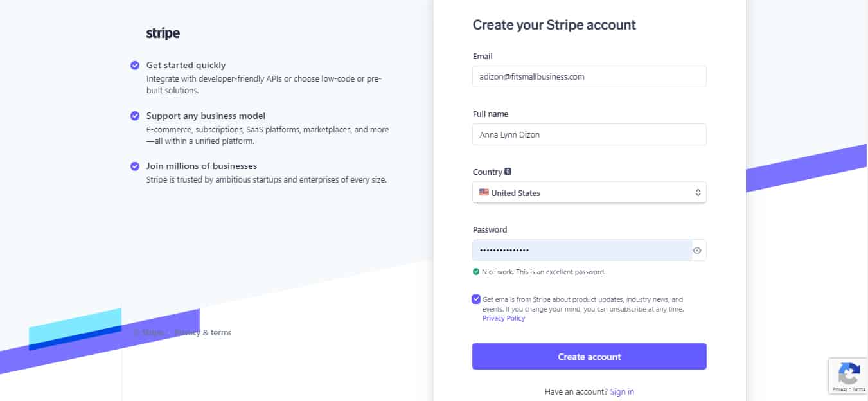Image resolution: width=868 pixels, height=401 pixels.
Task: Follow the Sign in link
Action: click(x=622, y=391)
